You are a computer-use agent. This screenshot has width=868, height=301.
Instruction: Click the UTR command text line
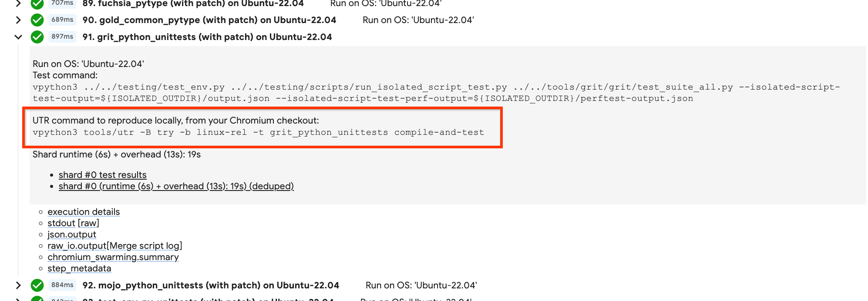[258, 132]
